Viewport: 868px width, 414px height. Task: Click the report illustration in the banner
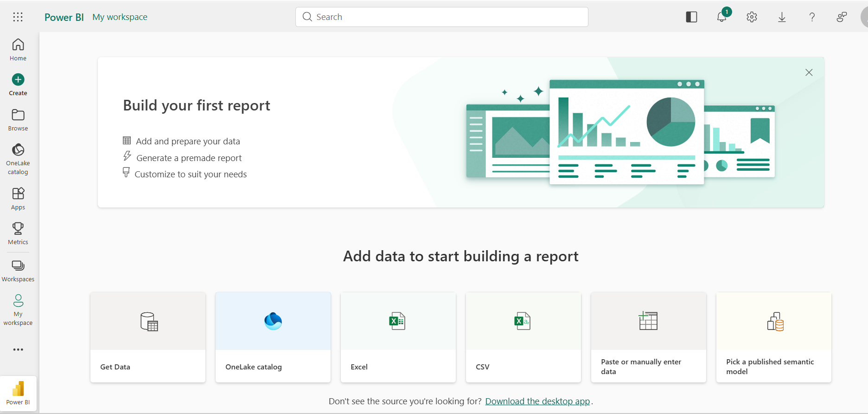[620, 132]
